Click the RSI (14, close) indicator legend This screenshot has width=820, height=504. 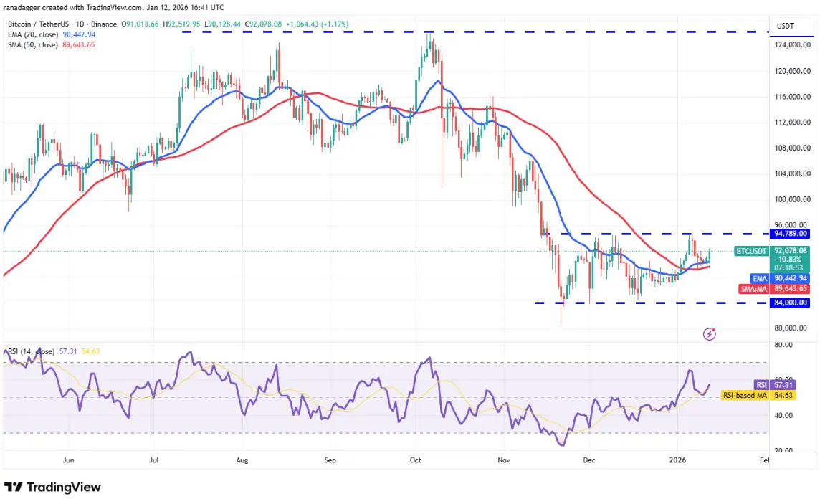[x=32, y=351]
